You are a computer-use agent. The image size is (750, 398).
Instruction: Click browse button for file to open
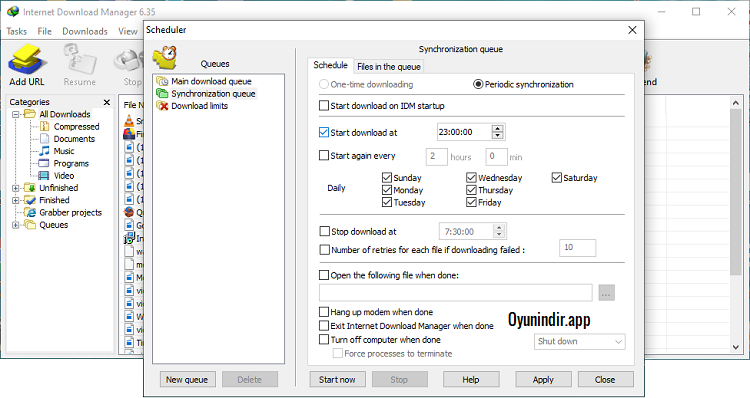[607, 293]
